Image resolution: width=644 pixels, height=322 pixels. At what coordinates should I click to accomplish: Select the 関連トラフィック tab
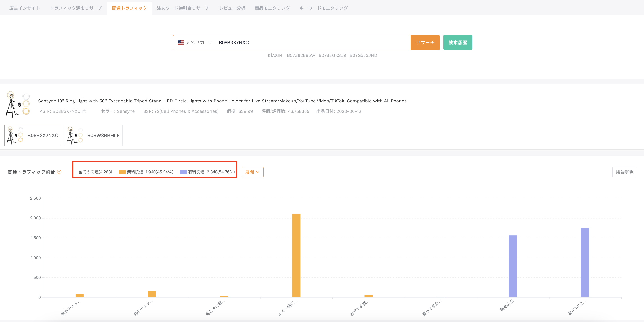click(x=129, y=8)
